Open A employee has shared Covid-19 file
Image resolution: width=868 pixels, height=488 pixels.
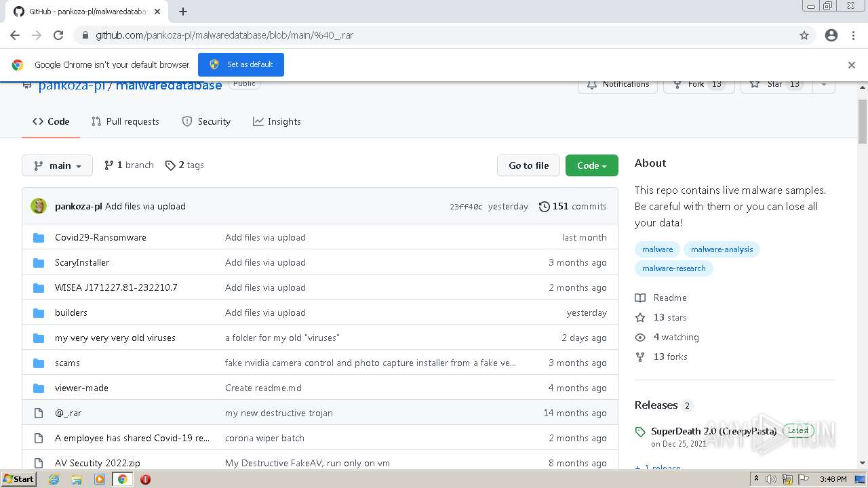[132, 438]
